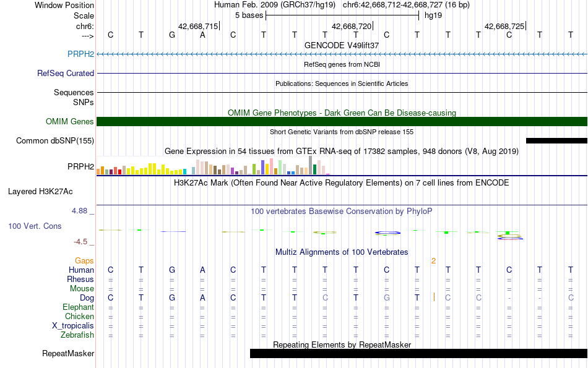Click the RepeatMasker track label
The height and width of the screenshot is (368, 588).
(x=68, y=353)
